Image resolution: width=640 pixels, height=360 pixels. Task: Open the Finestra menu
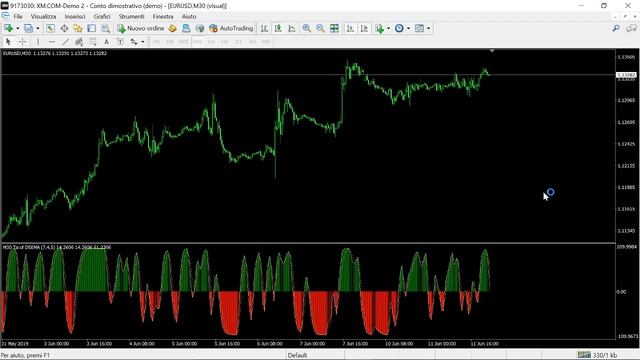(x=163, y=16)
